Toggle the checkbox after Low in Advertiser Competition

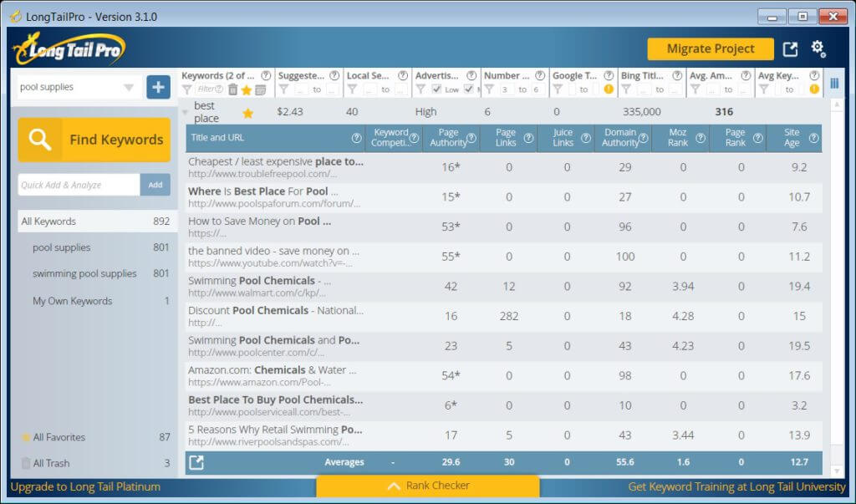point(468,89)
